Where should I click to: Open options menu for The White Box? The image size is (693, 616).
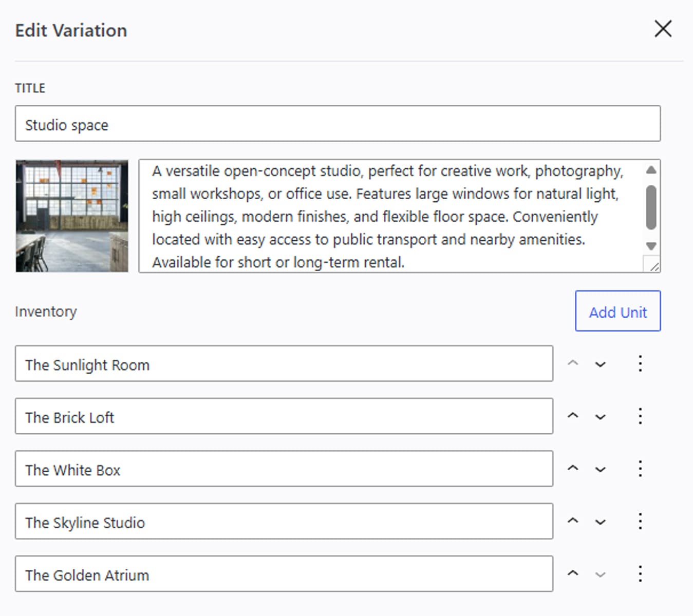tap(640, 469)
